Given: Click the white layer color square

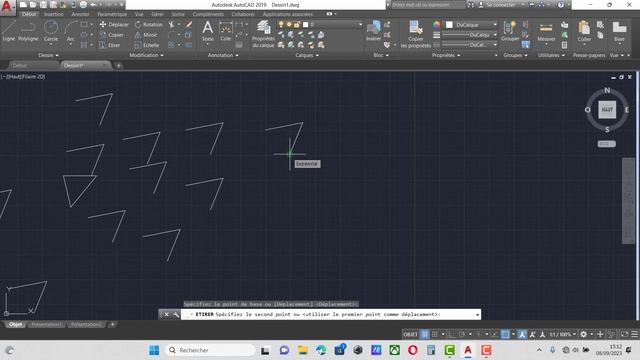Looking at the screenshot, I should click(x=305, y=24).
